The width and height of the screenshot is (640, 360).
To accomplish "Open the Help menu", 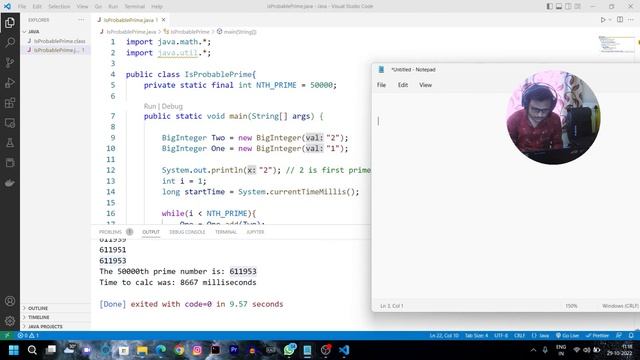I will 157,6.
